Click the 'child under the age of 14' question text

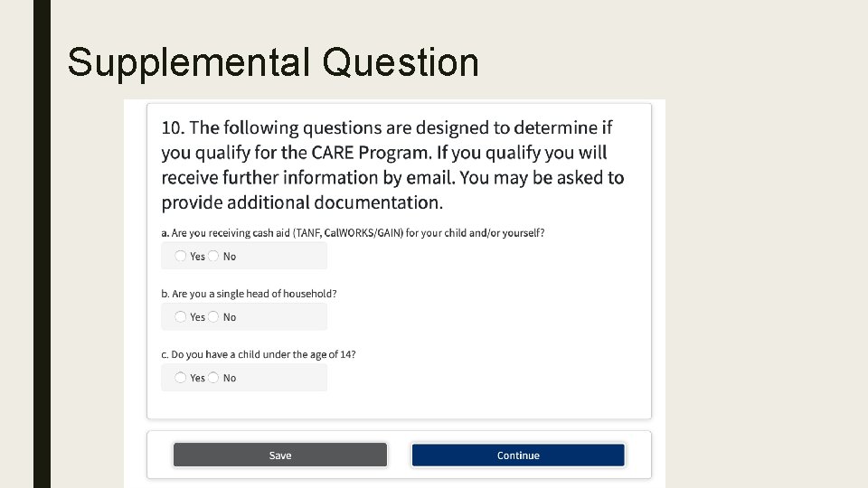coord(259,354)
